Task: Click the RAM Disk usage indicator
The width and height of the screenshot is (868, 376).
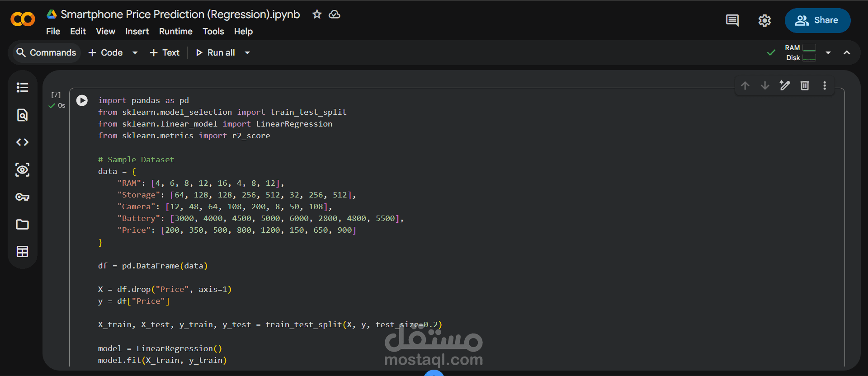Action: click(x=800, y=53)
